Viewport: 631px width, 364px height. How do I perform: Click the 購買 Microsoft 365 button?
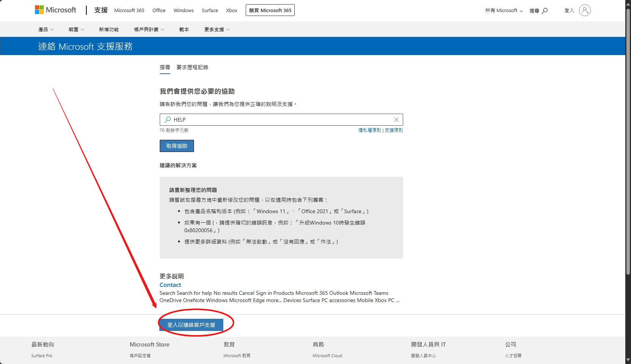click(x=270, y=10)
